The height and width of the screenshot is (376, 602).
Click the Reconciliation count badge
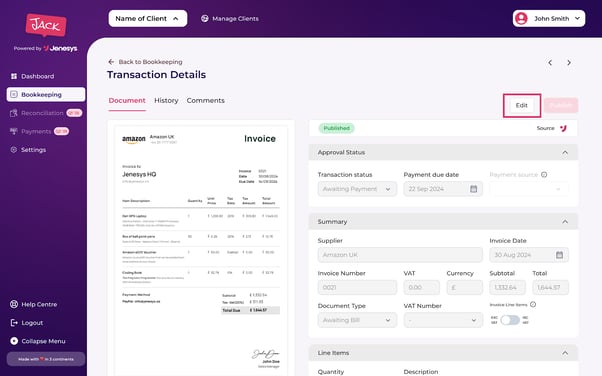74,113
